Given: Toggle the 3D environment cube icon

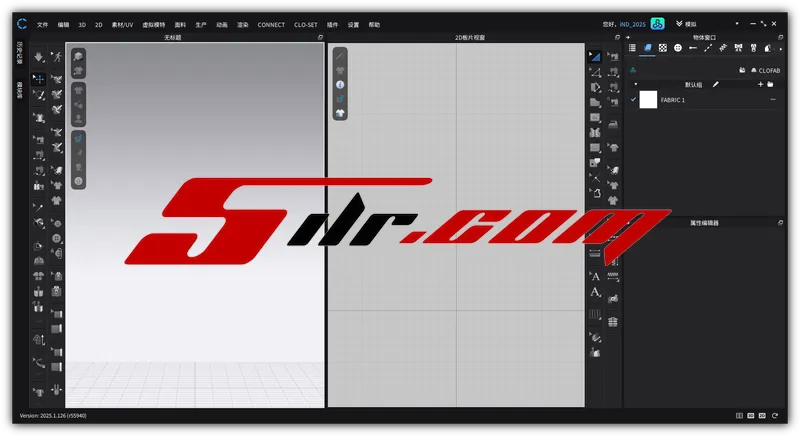Looking at the screenshot, I should 78,57.
